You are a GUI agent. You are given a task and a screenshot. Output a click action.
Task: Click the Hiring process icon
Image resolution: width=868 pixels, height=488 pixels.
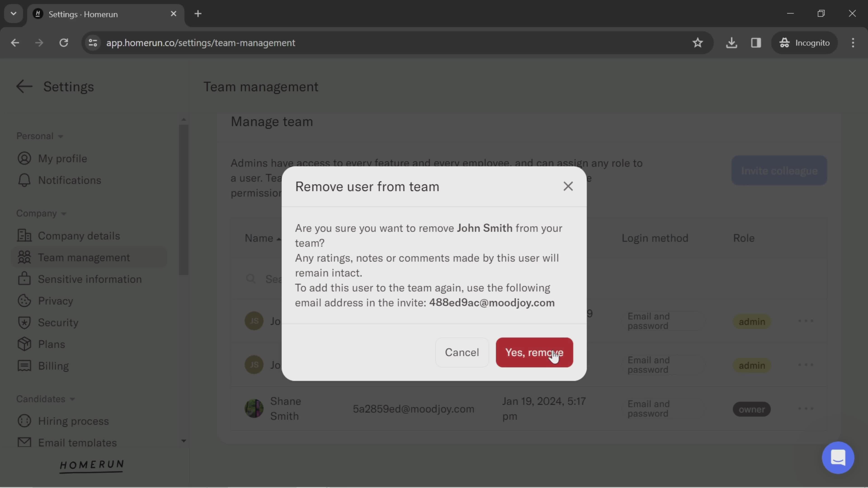click(x=24, y=421)
